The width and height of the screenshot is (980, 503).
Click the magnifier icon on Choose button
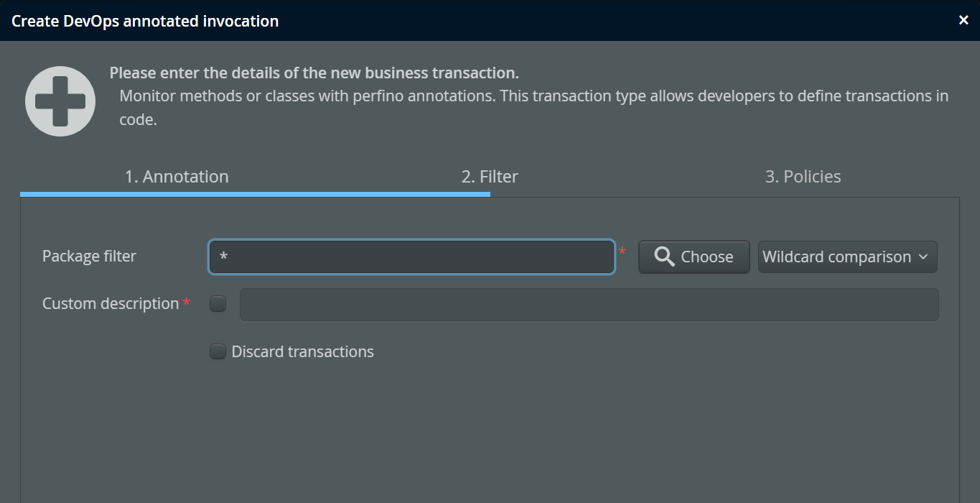point(665,257)
